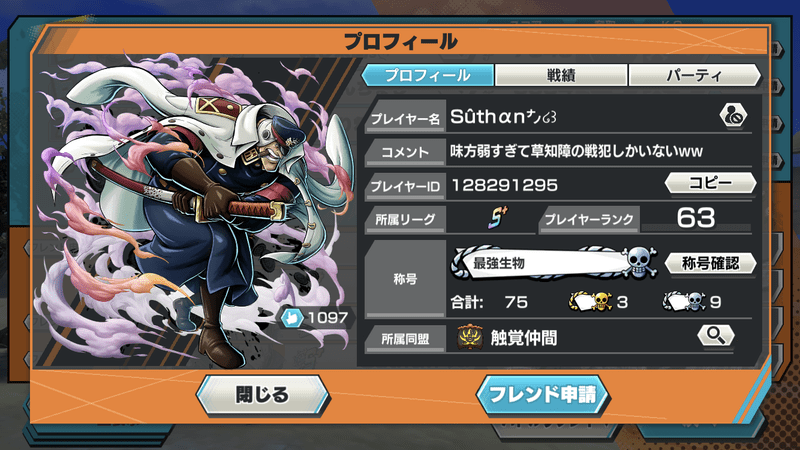
Task: Click the player rank value 63
Action: 696,218
